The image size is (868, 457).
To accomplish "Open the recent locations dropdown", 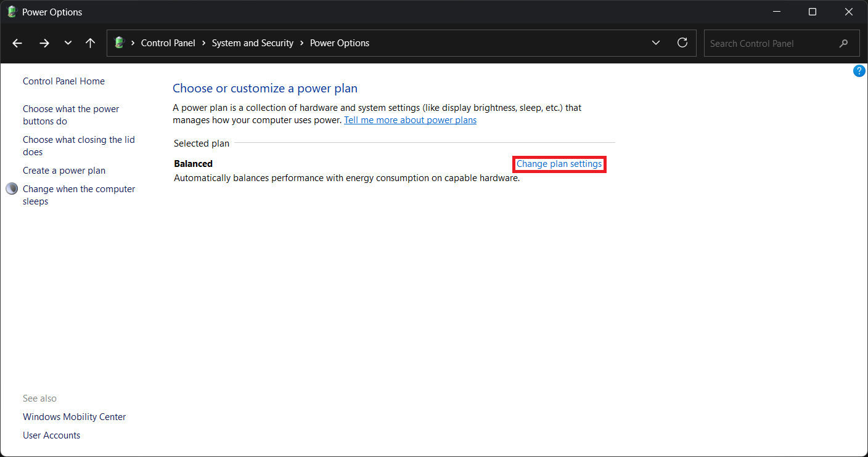I will point(68,43).
